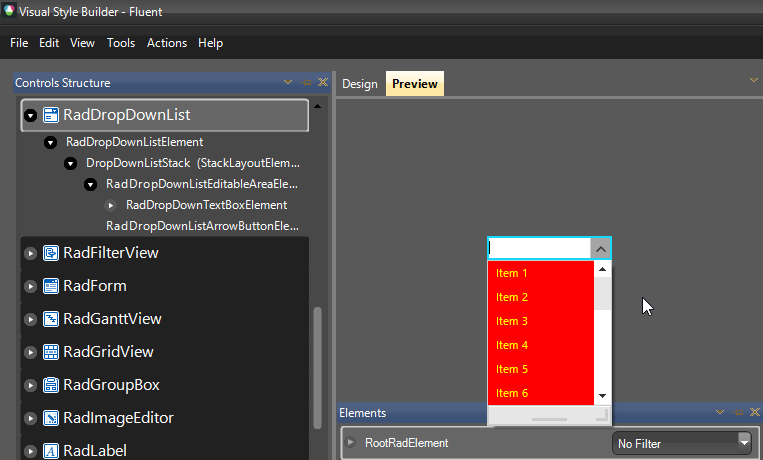Viewport: 763px width, 460px height.
Task: Expand the RadGridView tree node
Action: click(x=30, y=353)
